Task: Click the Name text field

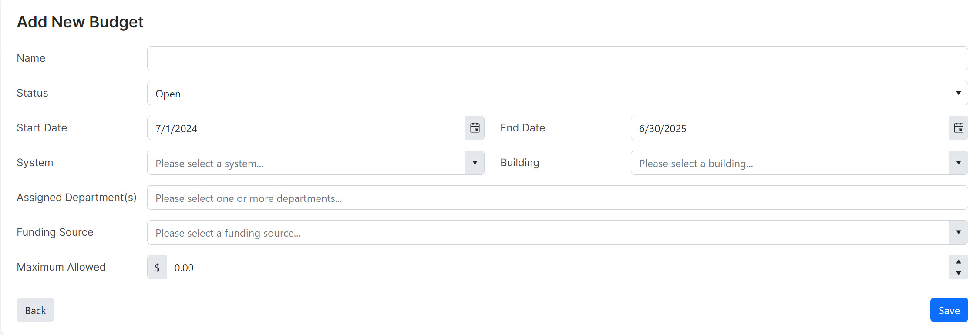Action: click(x=558, y=58)
